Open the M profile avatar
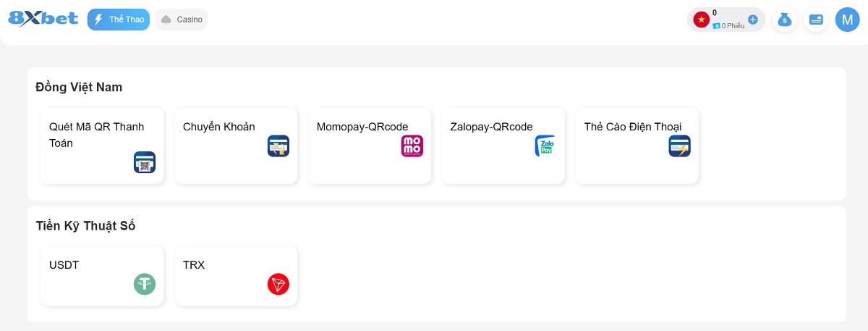This screenshot has height=331, width=868. (847, 20)
